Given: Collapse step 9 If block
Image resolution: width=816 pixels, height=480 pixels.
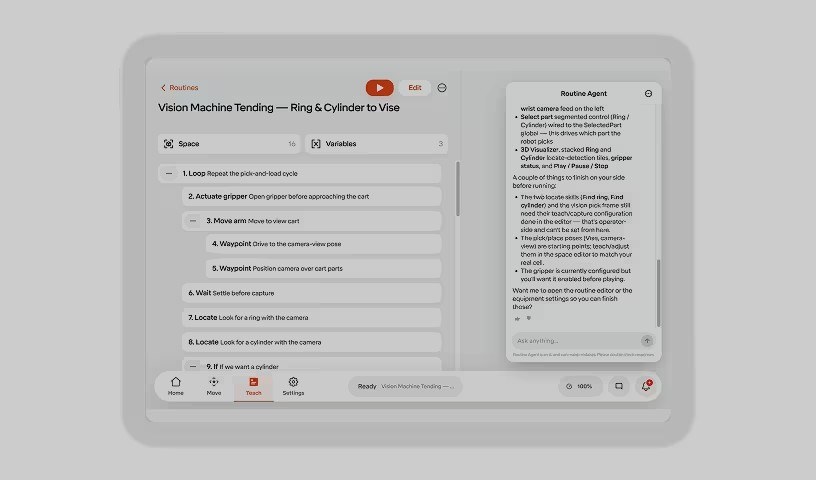Looking at the screenshot, I should [193, 366].
